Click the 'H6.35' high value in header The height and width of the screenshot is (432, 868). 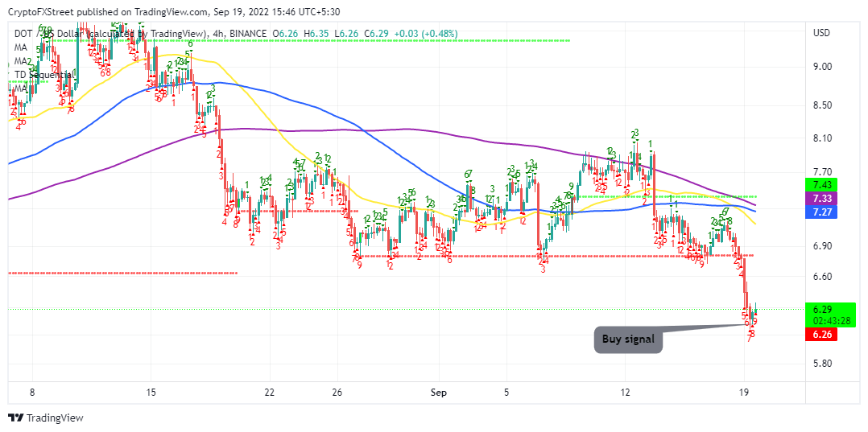click(x=316, y=34)
